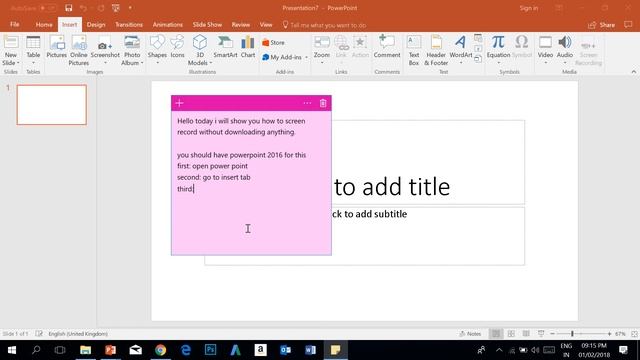The height and width of the screenshot is (360, 640).
Task: Switch to the Review tab
Action: tap(240, 24)
